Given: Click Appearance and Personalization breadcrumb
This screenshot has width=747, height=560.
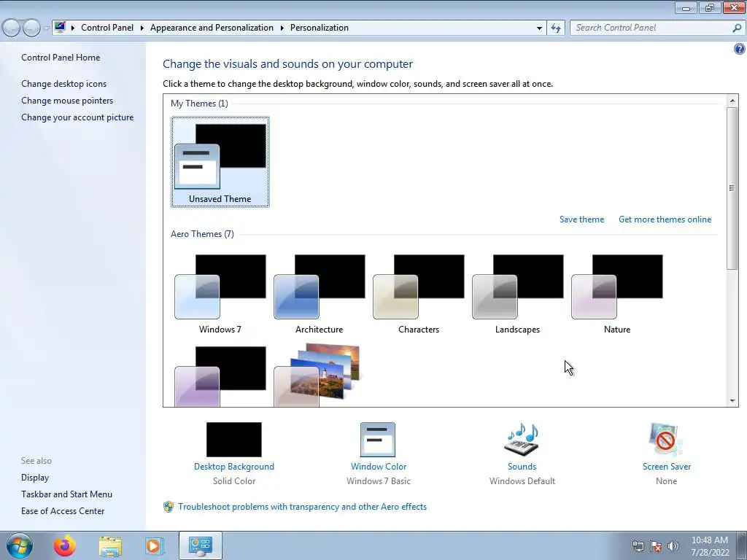Looking at the screenshot, I should pyautogui.click(x=212, y=28).
